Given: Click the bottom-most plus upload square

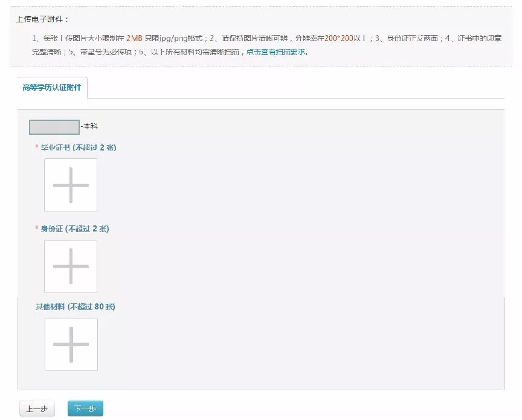Looking at the screenshot, I should click(71, 344).
